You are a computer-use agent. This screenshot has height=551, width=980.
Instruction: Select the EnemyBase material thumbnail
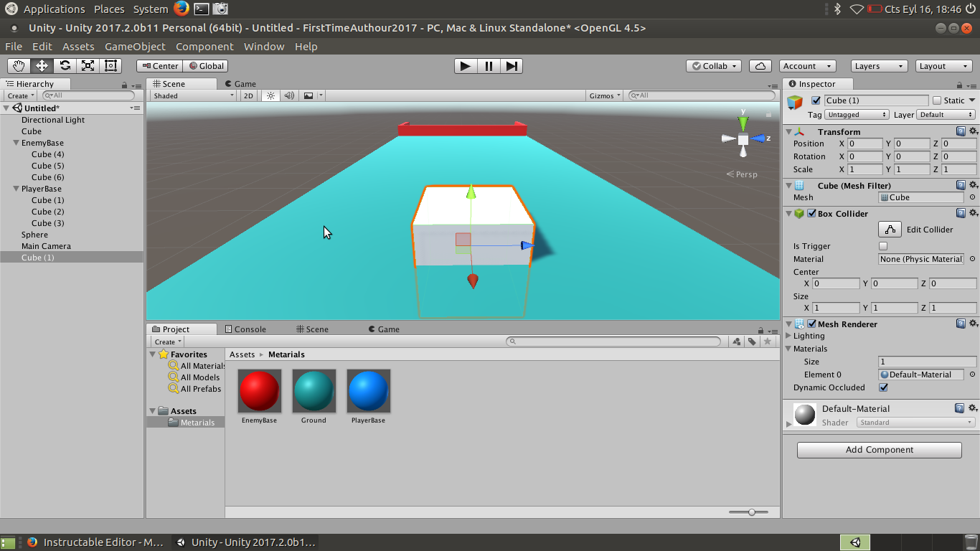point(260,391)
